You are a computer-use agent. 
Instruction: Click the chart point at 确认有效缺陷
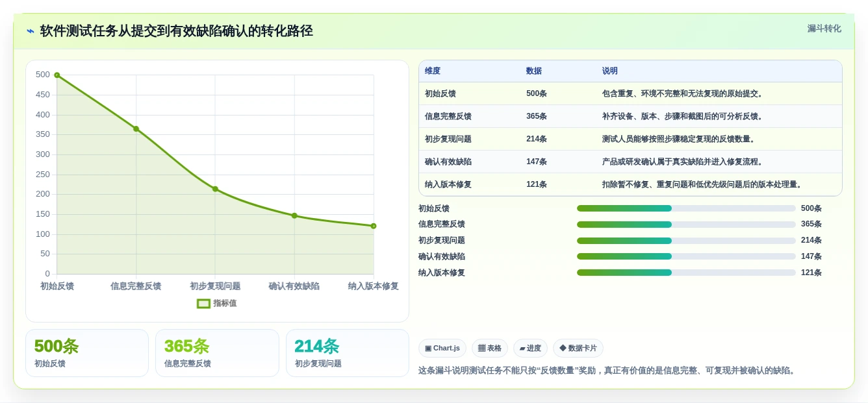pyautogui.click(x=294, y=215)
